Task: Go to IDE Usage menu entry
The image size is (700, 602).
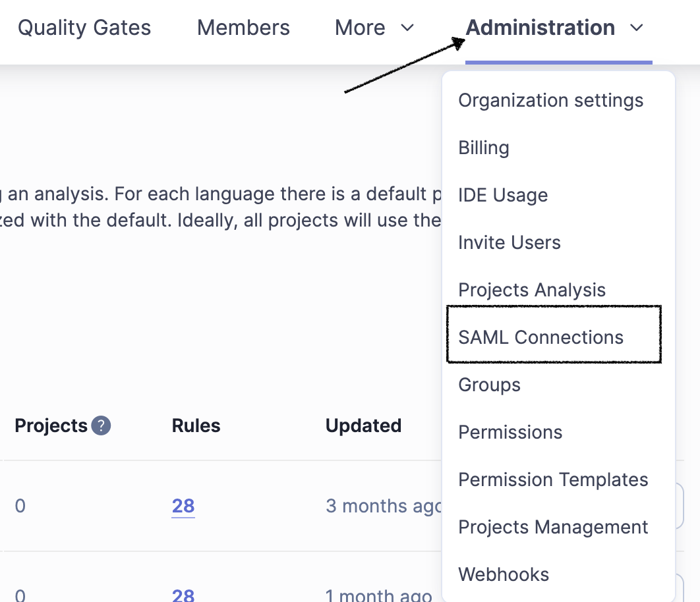Action: tap(503, 196)
